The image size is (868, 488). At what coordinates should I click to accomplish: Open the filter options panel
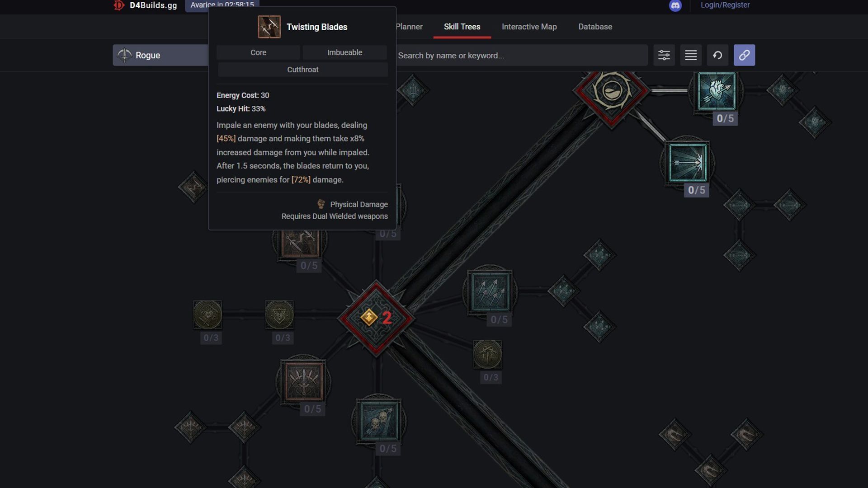tap(664, 55)
